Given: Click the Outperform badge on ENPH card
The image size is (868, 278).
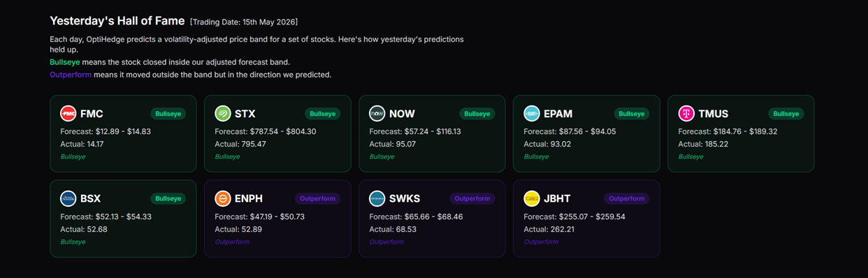Looking at the screenshot, I should coord(317,198).
